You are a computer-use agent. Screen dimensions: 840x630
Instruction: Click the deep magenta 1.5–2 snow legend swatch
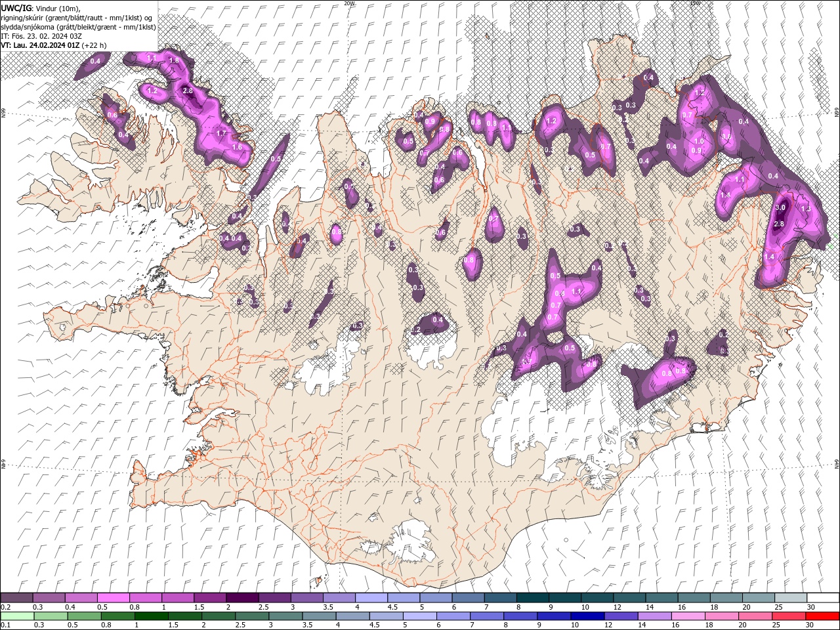(209, 598)
